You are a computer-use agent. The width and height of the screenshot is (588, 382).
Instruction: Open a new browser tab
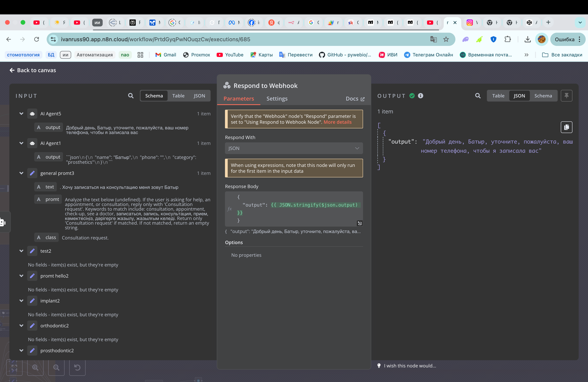(548, 23)
